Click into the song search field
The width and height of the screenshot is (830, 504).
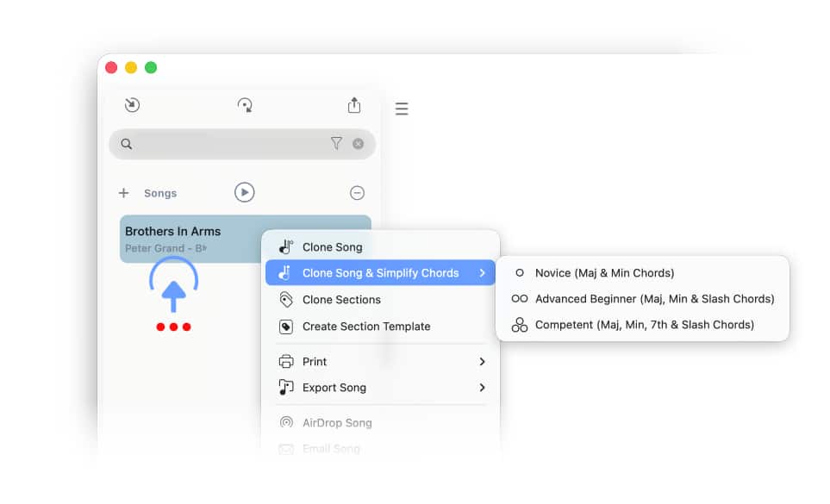coord(242,144)
